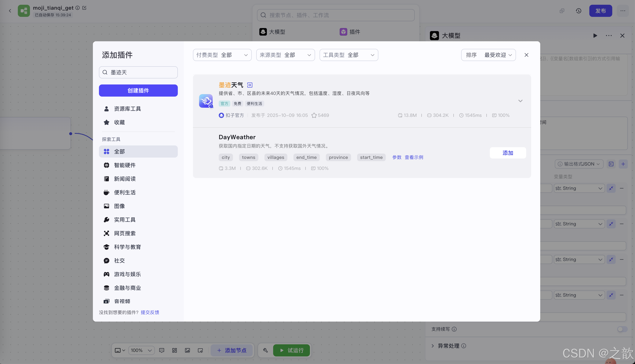Run the 大模型 node with its play icon

click(x=595, y=35)
